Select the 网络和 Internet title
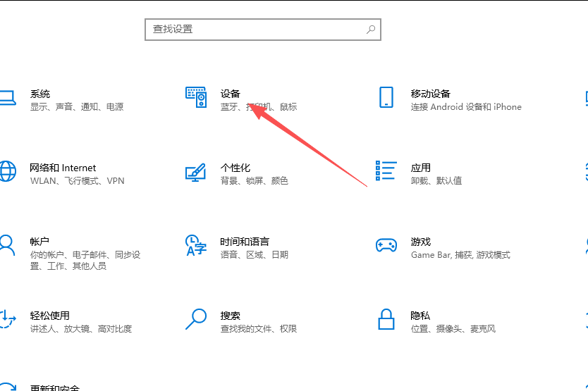Screen dimensions: 588x391 click(63, 168)
